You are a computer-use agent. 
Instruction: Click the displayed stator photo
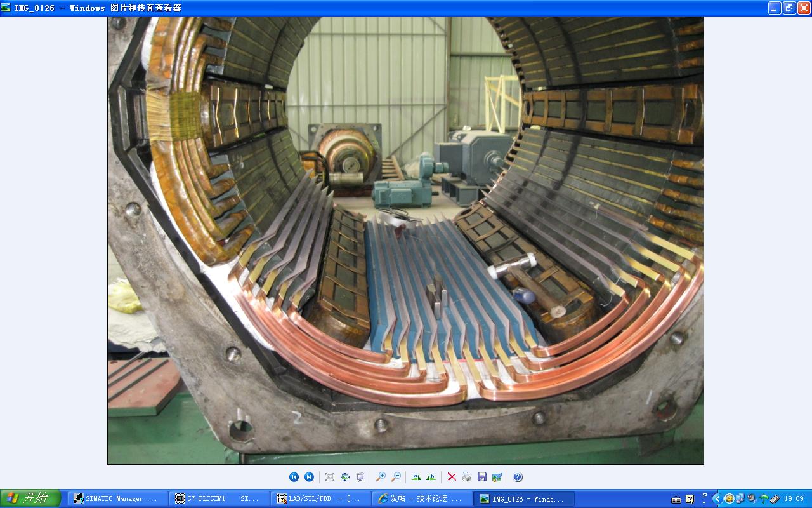point(405,241)
